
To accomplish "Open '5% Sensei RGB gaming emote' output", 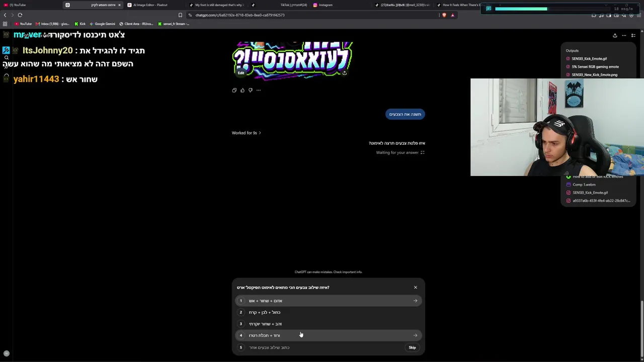I will click(x=593, y=67).
